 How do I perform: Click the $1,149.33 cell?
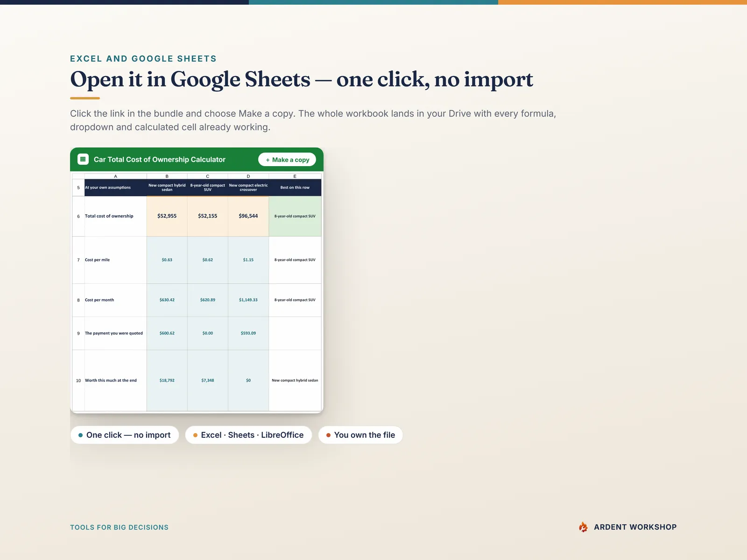tap(248, 300)
